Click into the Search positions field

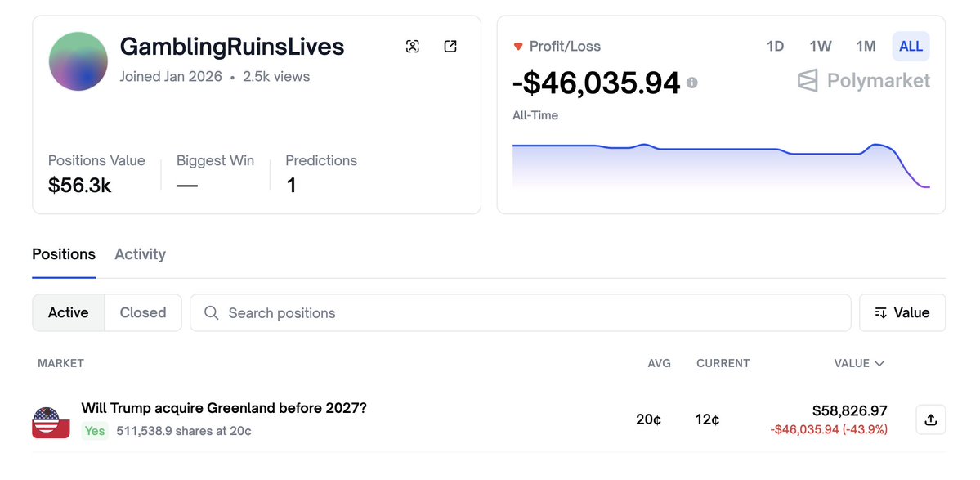[x=520, y=312]
